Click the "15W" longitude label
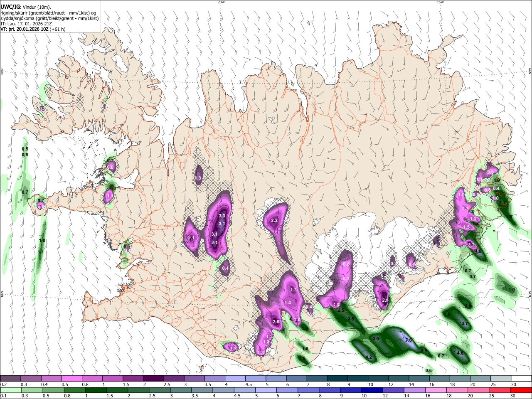 pos(440,2)
